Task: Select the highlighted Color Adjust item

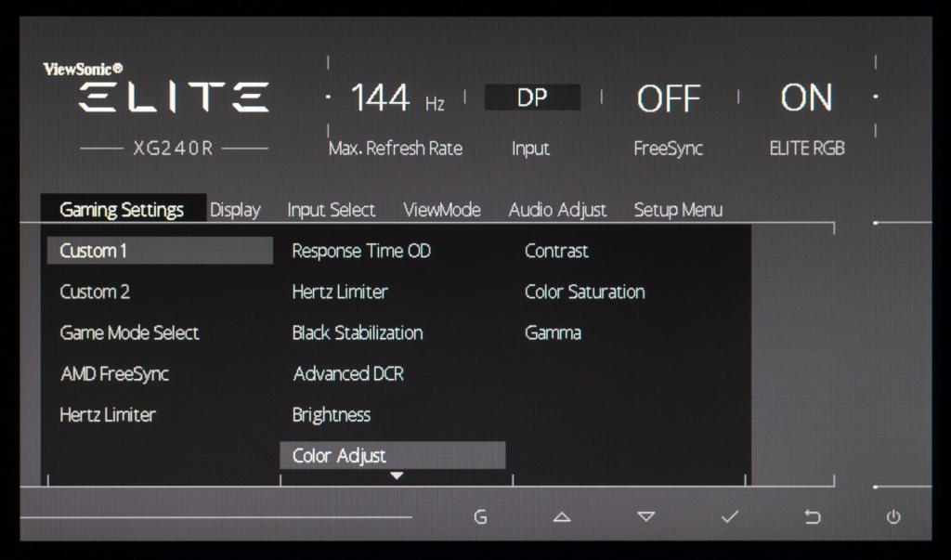Action: click(x=393, y=455)
